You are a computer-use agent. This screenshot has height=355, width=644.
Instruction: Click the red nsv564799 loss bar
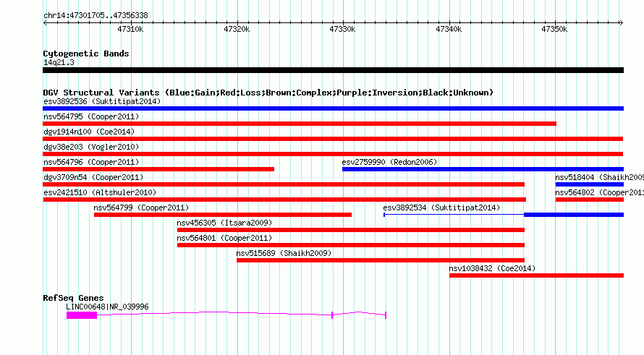point(223,215)
